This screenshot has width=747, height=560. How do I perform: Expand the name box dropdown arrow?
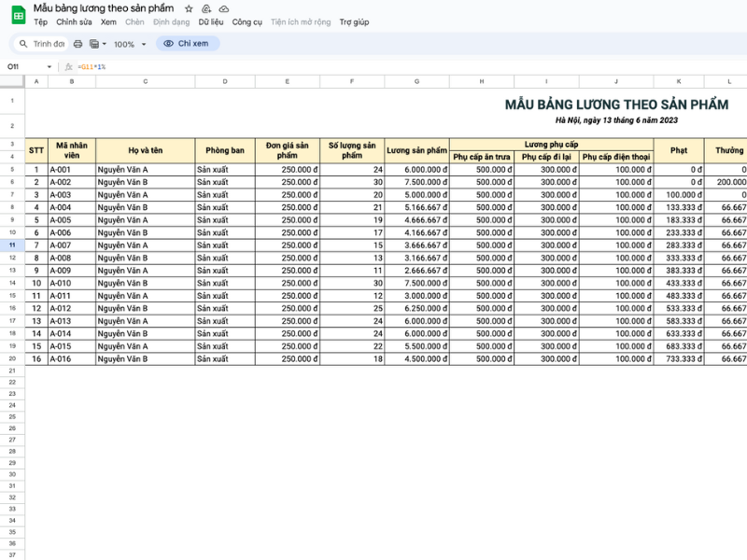tap(50, 67)
